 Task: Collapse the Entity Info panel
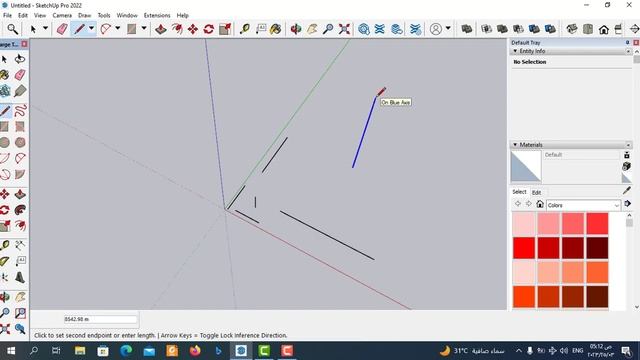pos(515,51)
